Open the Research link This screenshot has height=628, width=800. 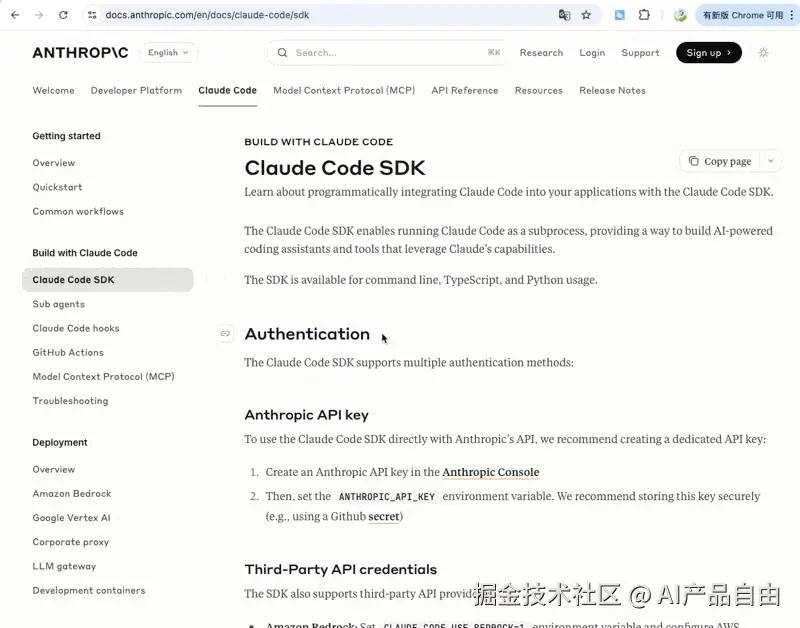click(541, 53)
